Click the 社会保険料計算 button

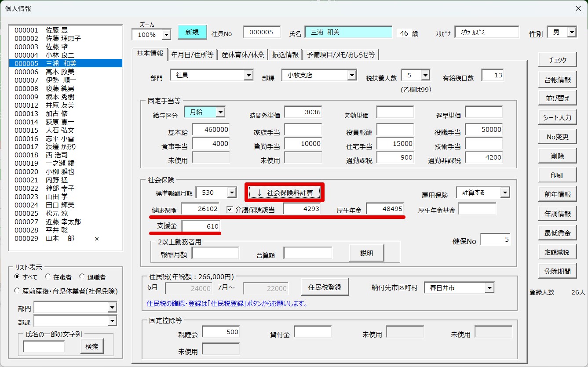pos(285,193)
